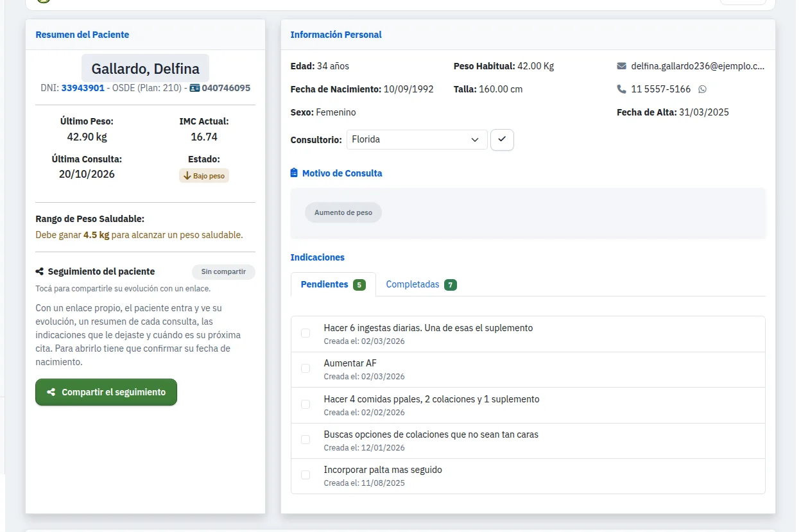Click the Sexo value Femenino
This screenshot has width=801, height=532.
[336, 112]
